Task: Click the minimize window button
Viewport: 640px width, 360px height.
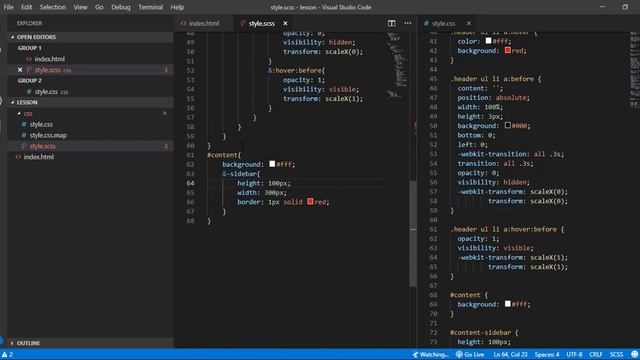Action: (602, 7)
